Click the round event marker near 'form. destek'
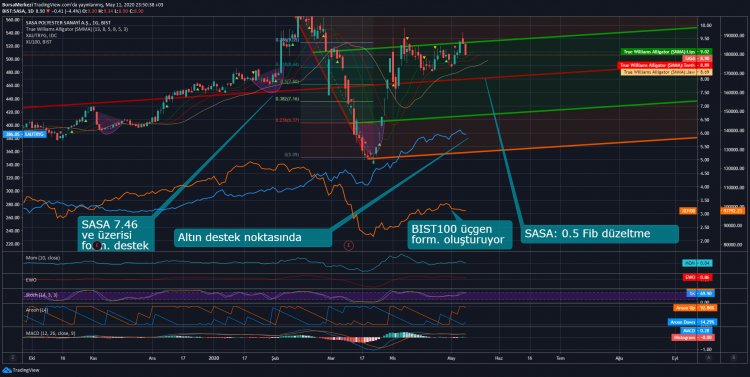Image resolution: width=750 pixels, height=377 pixels. pos(97,245)
